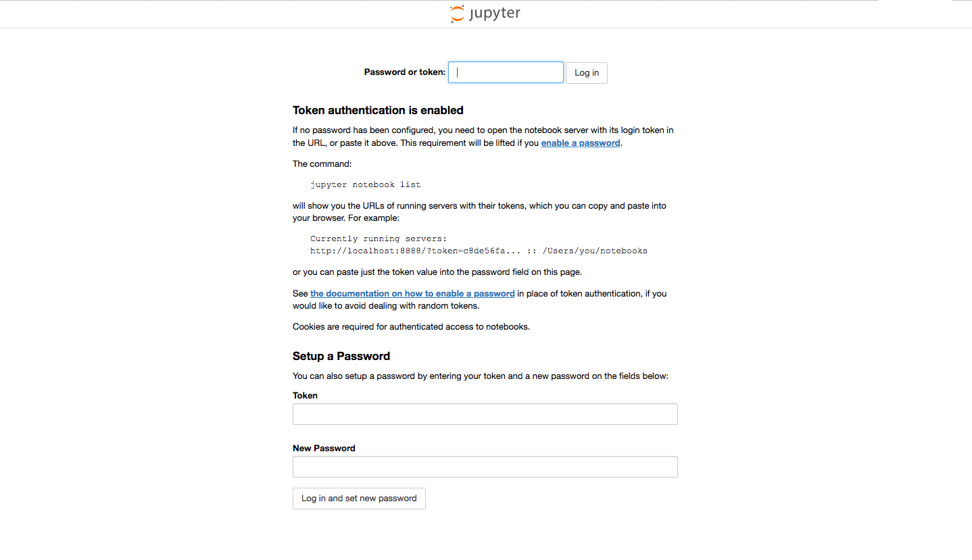This screenshot has height=560, width=972.
Task: Click the "Token" field label
Action: click(x=305, y=396)
